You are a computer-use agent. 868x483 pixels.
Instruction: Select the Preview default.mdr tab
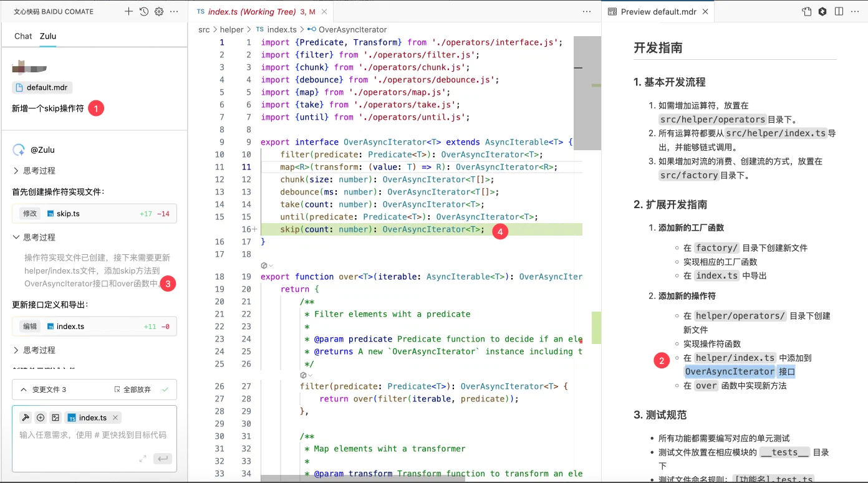coord(652,12)
